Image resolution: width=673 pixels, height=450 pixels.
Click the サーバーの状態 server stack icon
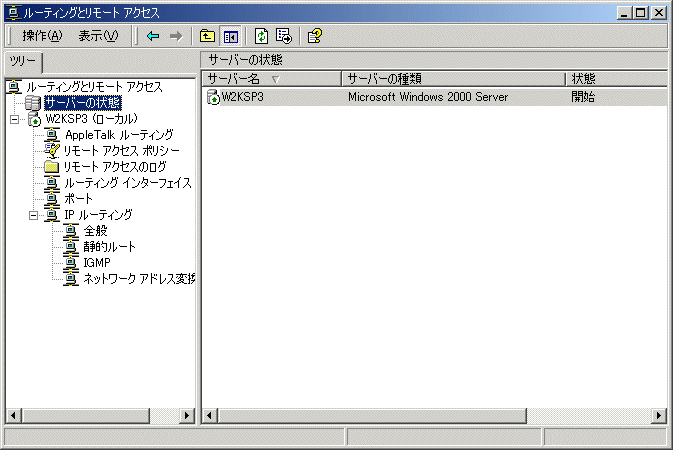pyautogui.click(x=33, y=103)
